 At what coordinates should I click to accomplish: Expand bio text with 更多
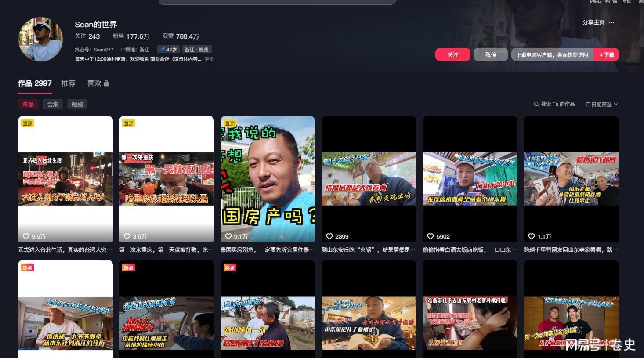click(x=209, y=59)
